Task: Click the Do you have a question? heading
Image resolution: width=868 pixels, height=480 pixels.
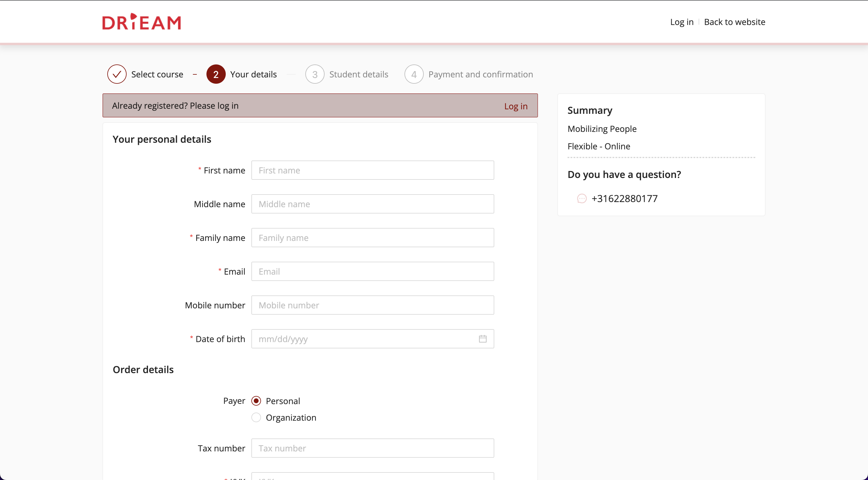Action: coord(624,174)
